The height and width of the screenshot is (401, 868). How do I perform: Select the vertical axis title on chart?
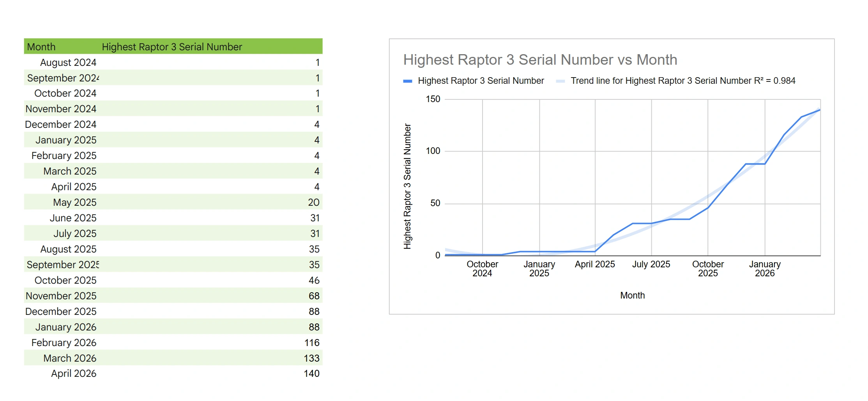click(x=407, y=186)
